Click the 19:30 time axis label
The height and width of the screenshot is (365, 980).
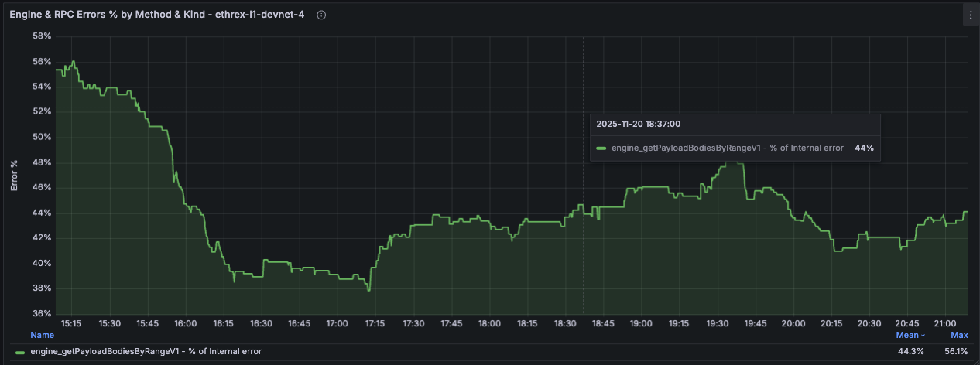coord(716,323)
